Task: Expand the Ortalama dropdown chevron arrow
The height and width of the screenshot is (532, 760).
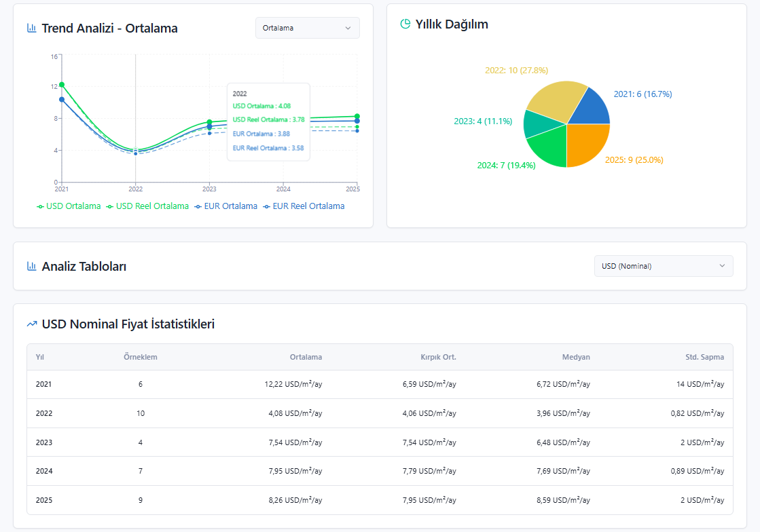Action: coord(348,28)
